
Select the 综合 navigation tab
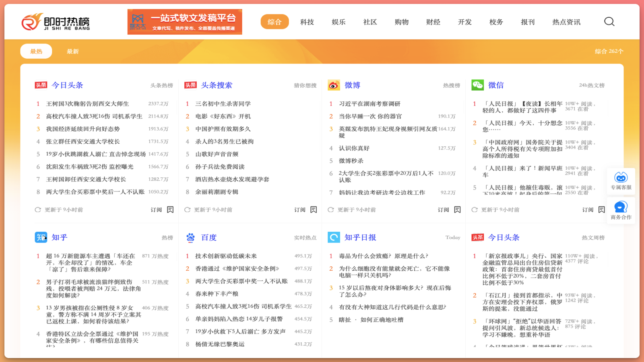point(275,22)
